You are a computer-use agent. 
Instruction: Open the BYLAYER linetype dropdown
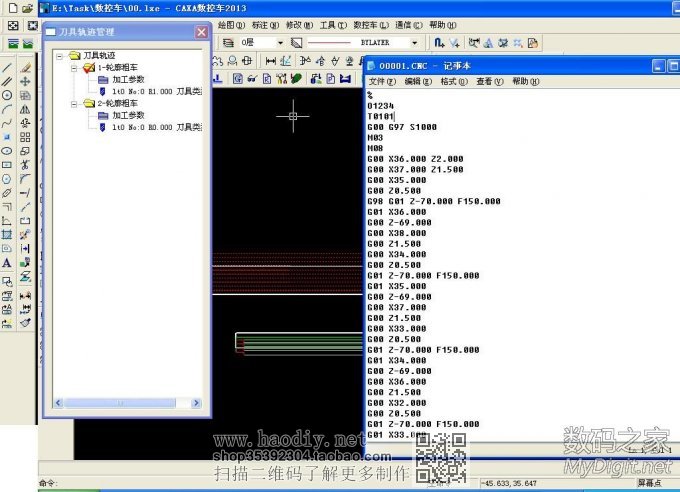tap(414, 43)
